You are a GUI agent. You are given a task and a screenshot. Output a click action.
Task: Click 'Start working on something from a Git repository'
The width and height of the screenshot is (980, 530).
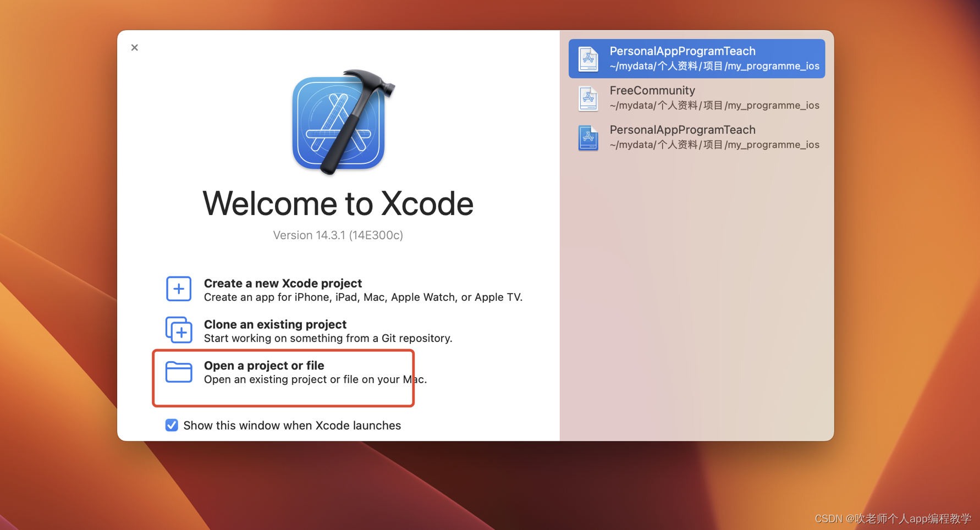[328, 339]
